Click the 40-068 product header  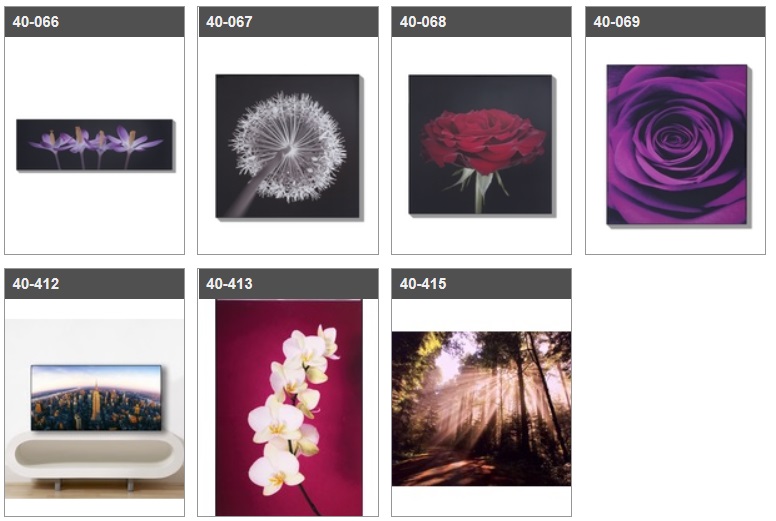tap(481, 22)
